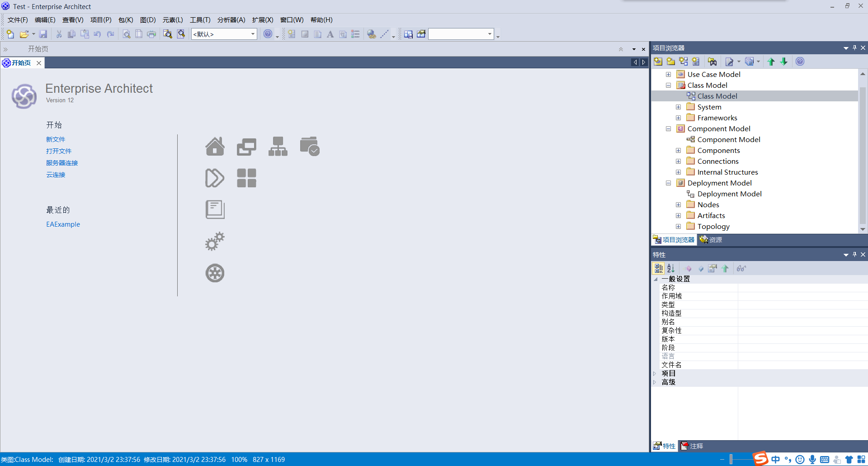Create a new model package in Project Browser
This screenshot has width=868, height=466.
[x=658, y=62]
